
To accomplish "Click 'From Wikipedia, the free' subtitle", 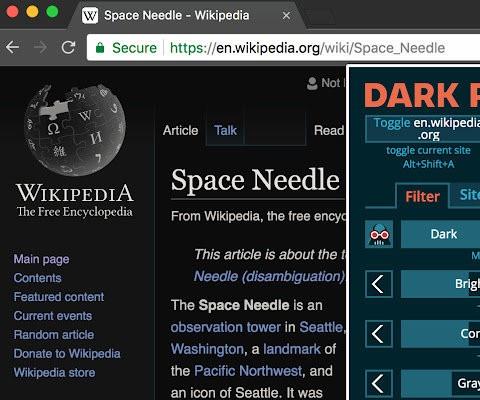I will coord(258,216).
